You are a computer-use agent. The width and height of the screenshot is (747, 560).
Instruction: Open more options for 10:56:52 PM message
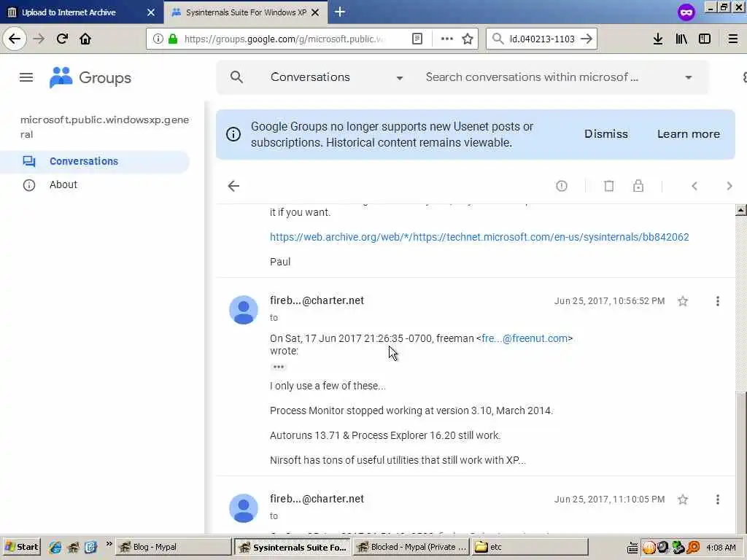(718, 301)
